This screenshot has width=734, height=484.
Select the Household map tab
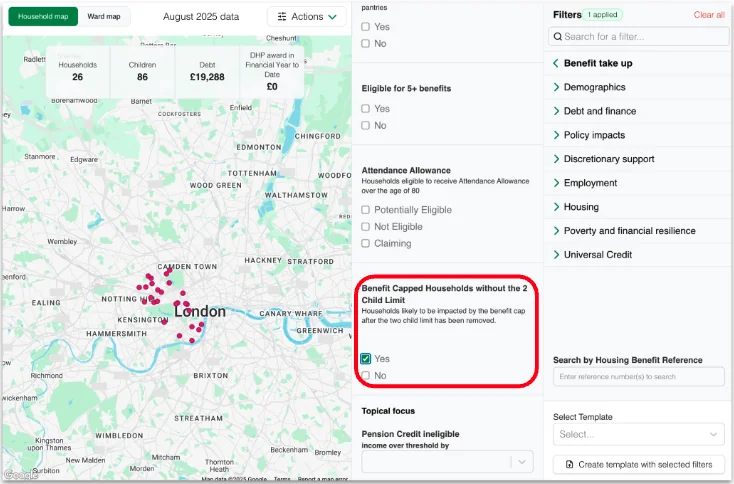tap(43, 17)
